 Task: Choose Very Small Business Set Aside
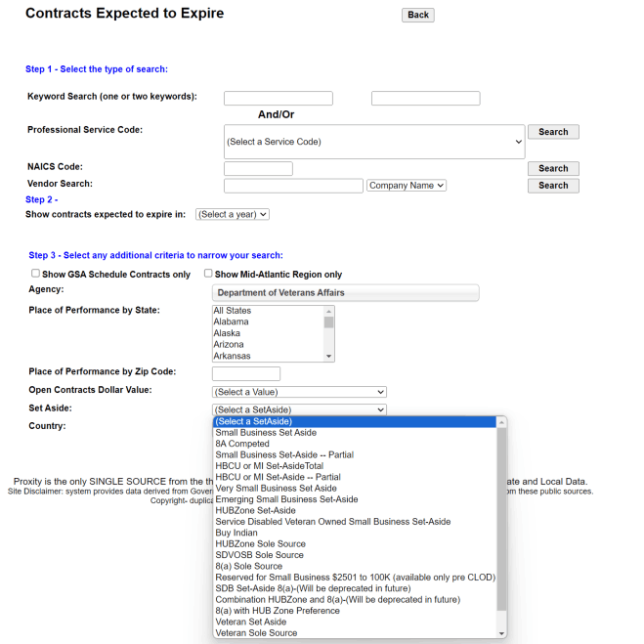pos(355,488)
